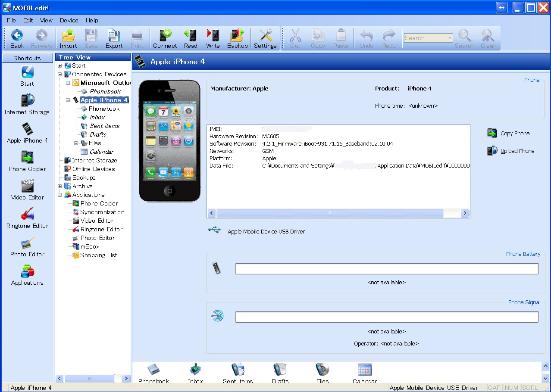Image resolution: width=551 pixels, height=392 pixels.
Task: Click the Export toolbar icon
Action: [x=114, y=39]
